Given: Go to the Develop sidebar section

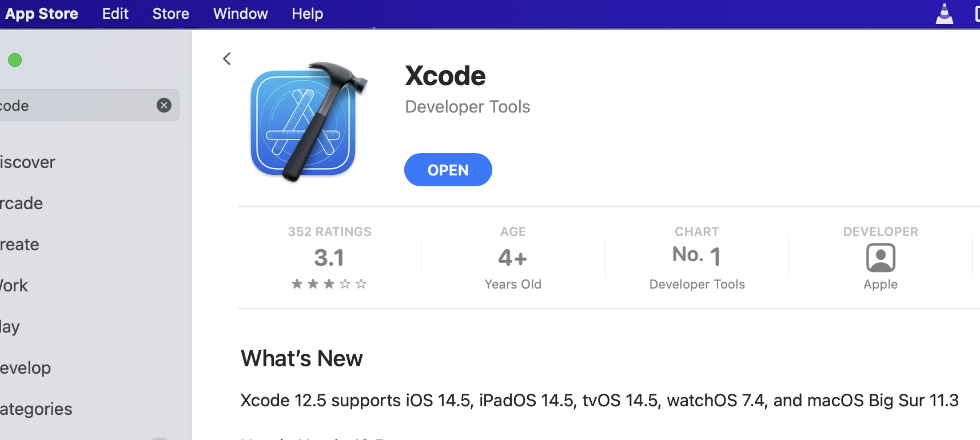Looking at the screenshot, I should 26,368.
